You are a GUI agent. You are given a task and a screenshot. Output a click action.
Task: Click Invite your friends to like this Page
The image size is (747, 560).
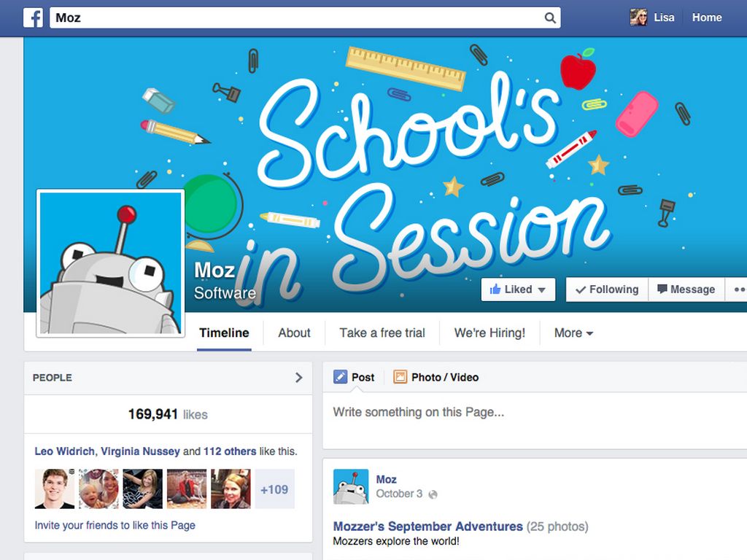[x=115, y=525]
